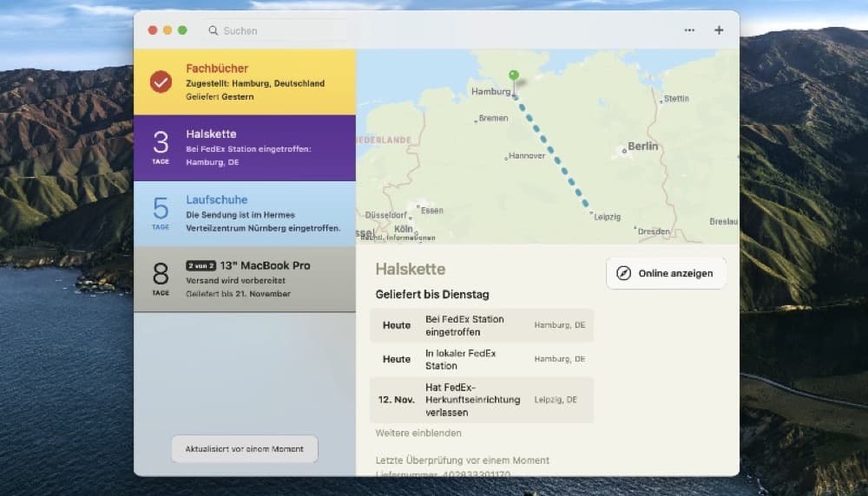Click the green map pin at Hamburg
This screenshot has width=868, height=496.
click(514, 75)
